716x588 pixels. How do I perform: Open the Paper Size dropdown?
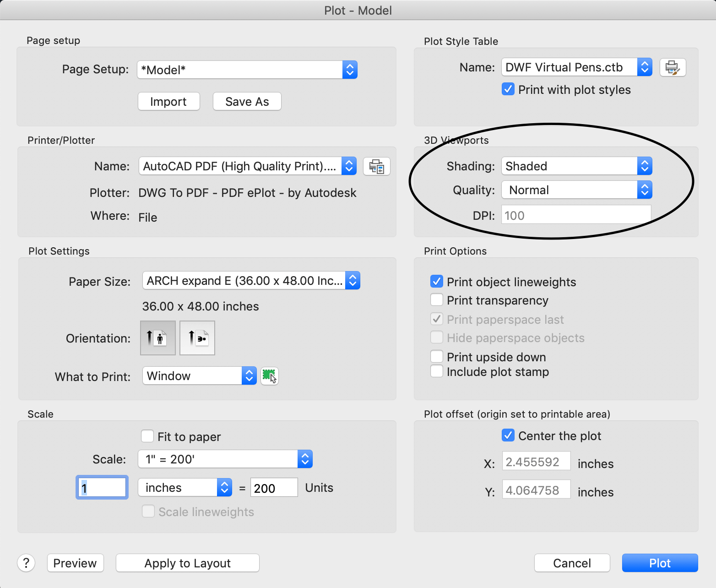(x=251, y=280)
